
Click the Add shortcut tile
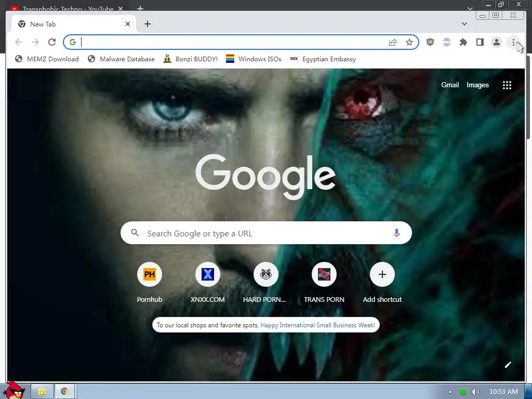382,283
